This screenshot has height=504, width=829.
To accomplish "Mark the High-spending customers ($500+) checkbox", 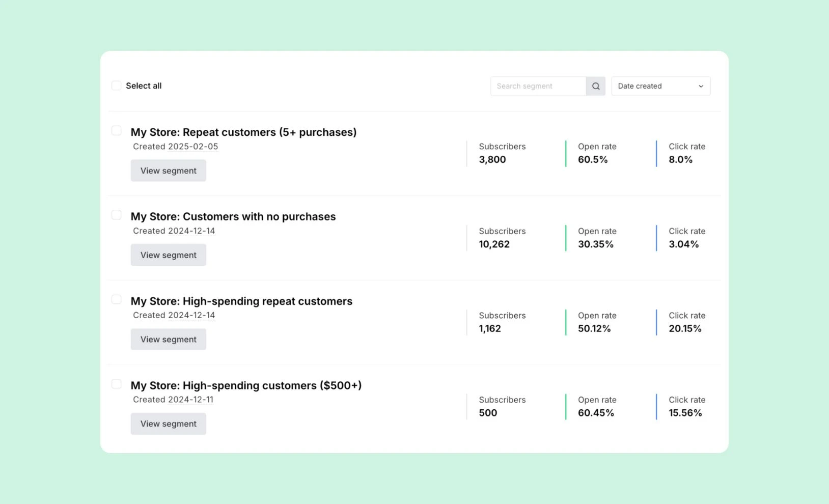I will tap(117, 384).
